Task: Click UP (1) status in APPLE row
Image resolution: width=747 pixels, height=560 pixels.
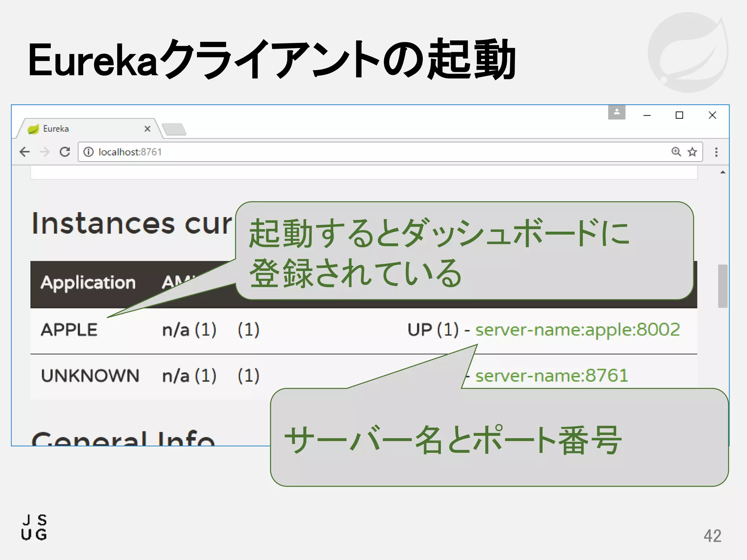Action: click(x=433, y=330)
